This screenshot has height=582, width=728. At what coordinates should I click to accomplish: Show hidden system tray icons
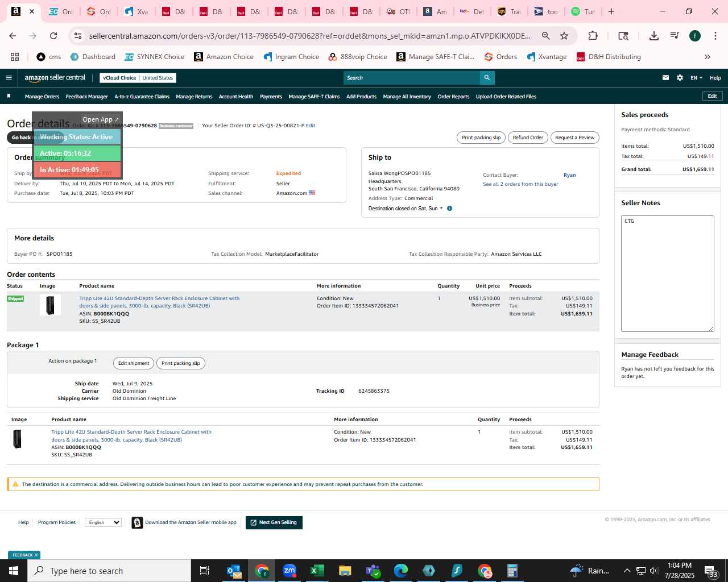pos(627,571)
